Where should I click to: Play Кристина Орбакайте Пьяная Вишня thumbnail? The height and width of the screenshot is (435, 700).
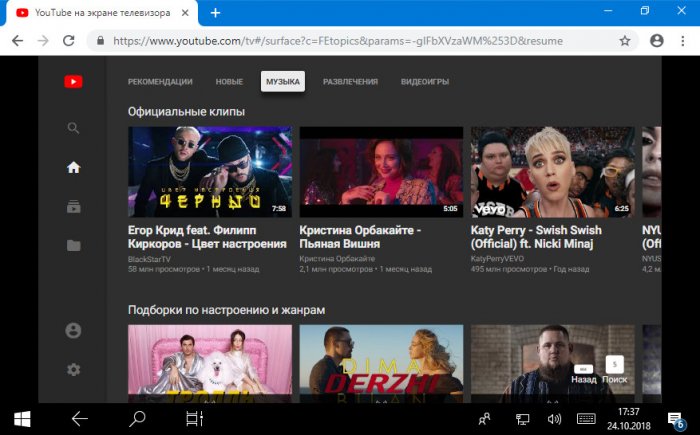coord(381,172)
